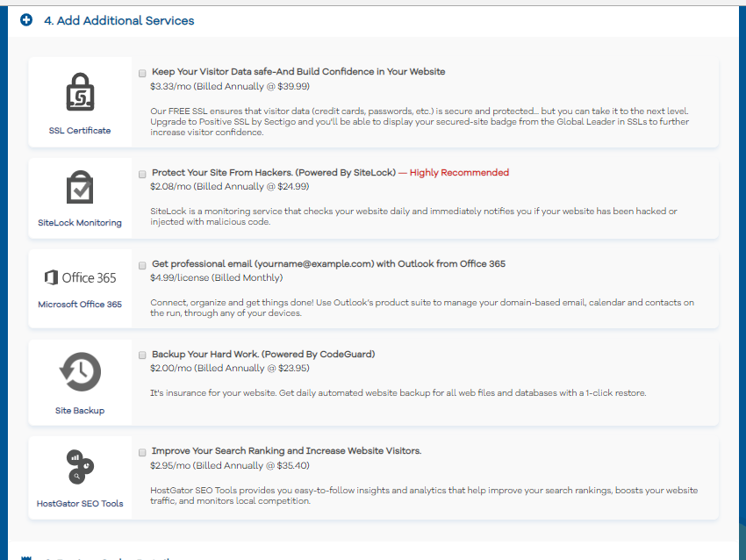Click the Site Backup clock-arrow icon

point(80,371)
